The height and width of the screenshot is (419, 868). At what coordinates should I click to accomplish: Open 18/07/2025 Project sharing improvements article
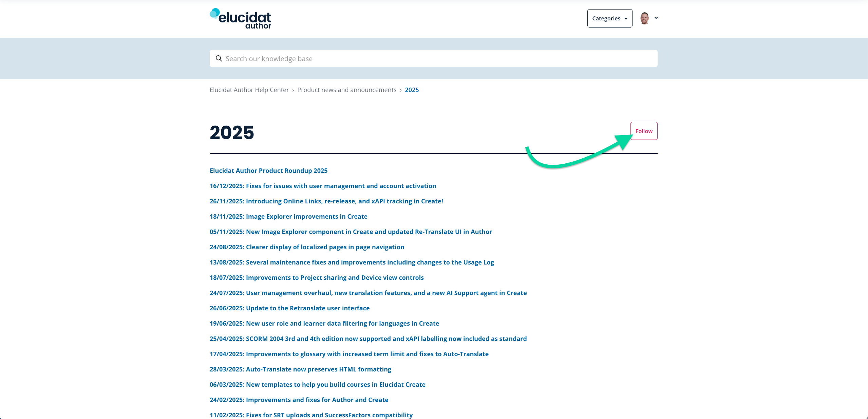[x=317, y=277]
